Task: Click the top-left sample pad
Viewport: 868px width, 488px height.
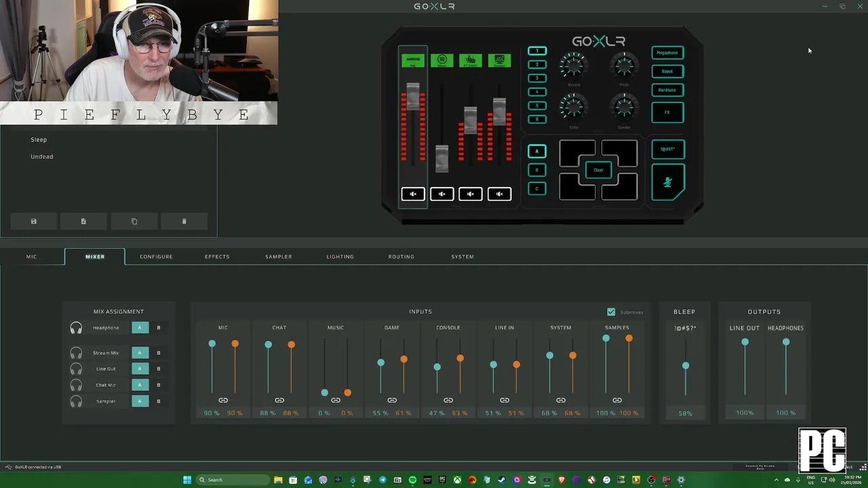Action: coord(576,155)
